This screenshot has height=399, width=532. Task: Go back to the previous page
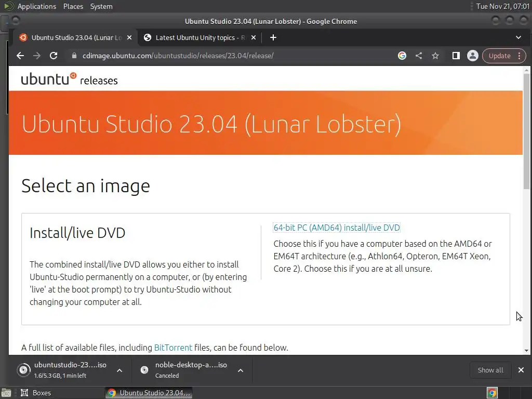(20, 56)
